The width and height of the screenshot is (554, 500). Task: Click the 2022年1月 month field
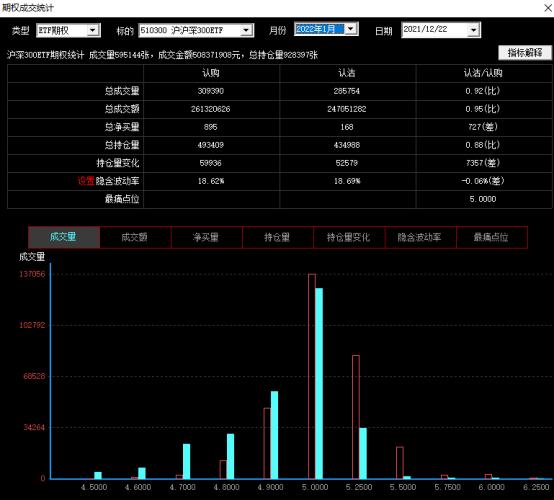pyautogui.click(x=326, y=29)
